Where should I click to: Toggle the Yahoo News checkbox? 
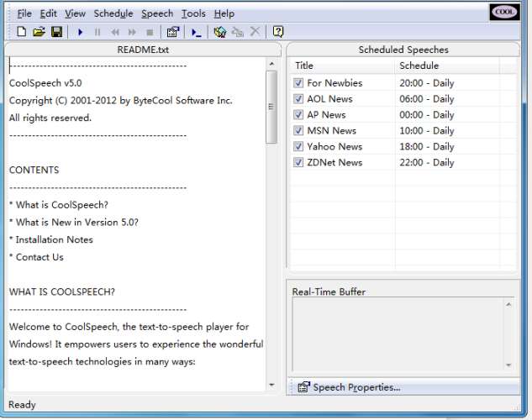(298, 147)
